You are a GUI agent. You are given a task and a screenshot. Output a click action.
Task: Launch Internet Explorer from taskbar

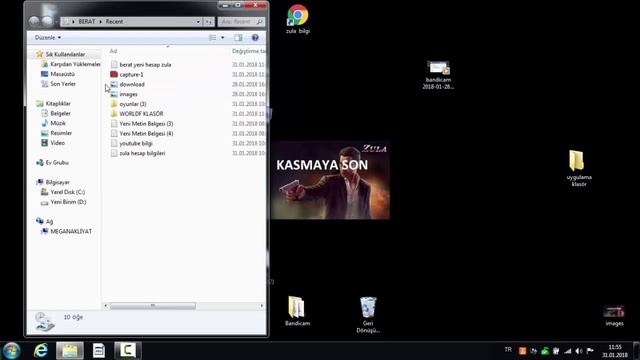click(41, 351)
